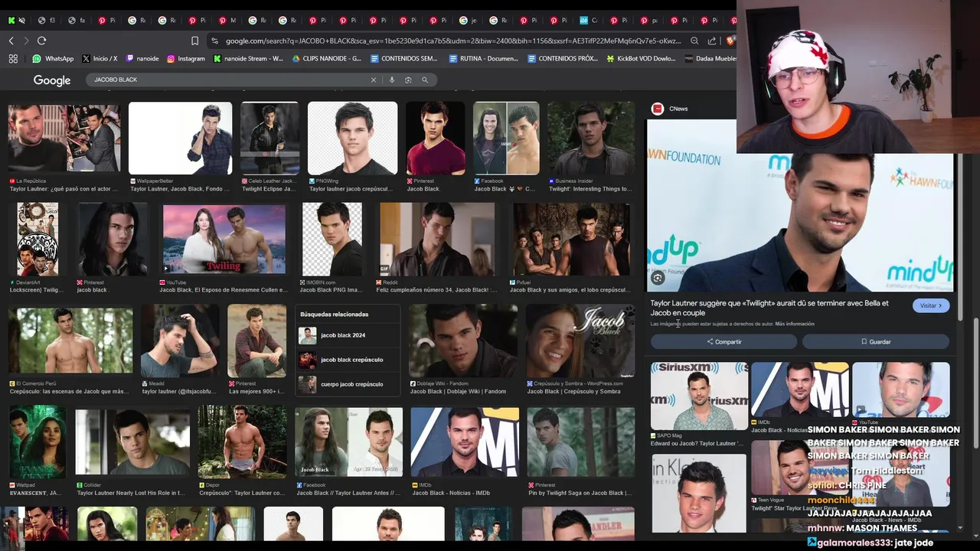Open the Más información link
Viewport: 980px width, 551px height.
click(x=795, y=324)
